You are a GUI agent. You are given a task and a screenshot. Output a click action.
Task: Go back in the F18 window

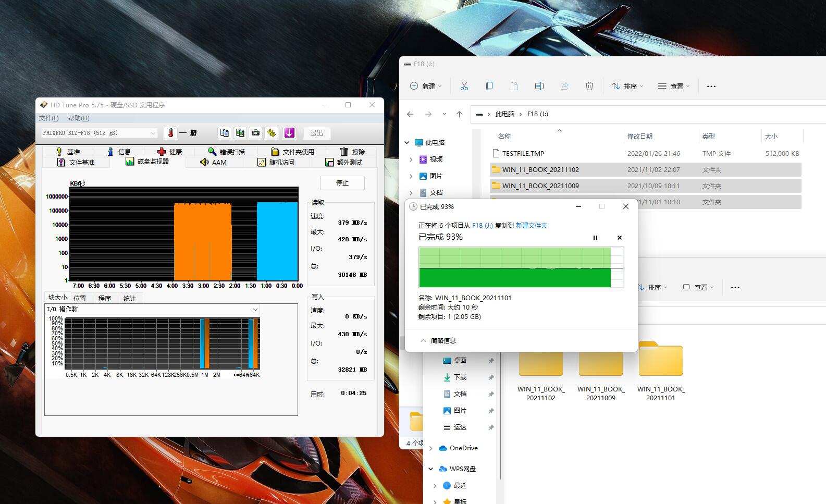tap(410, 114)
